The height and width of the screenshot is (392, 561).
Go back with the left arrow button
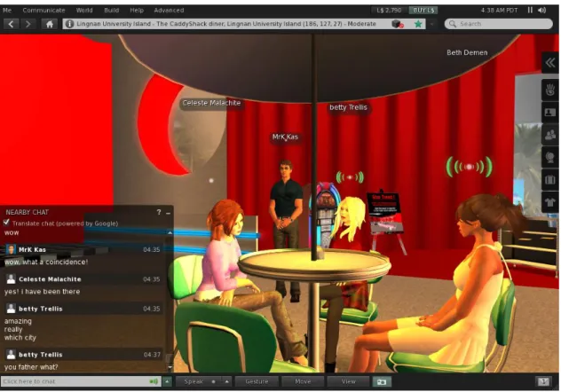coord(11,24)
